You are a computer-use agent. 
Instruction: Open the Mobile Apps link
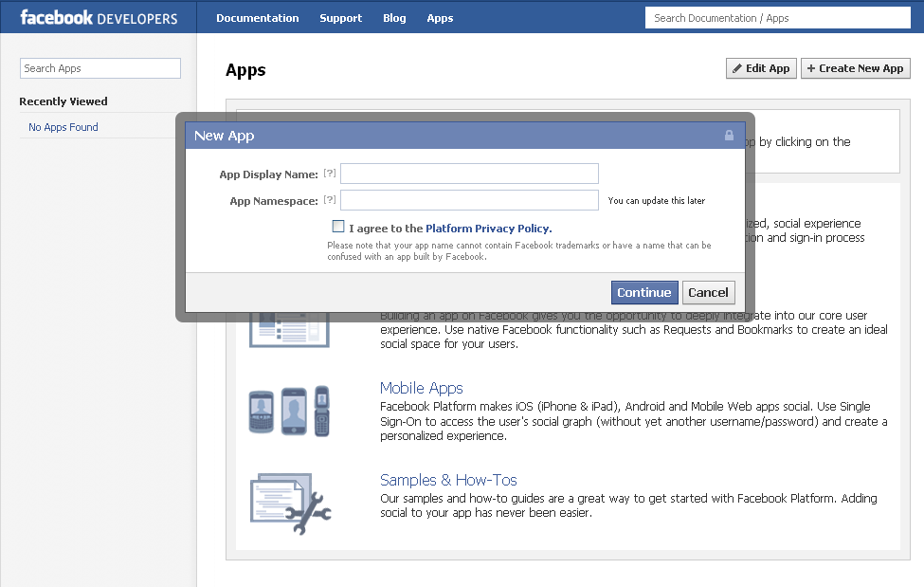coord(421,388)
